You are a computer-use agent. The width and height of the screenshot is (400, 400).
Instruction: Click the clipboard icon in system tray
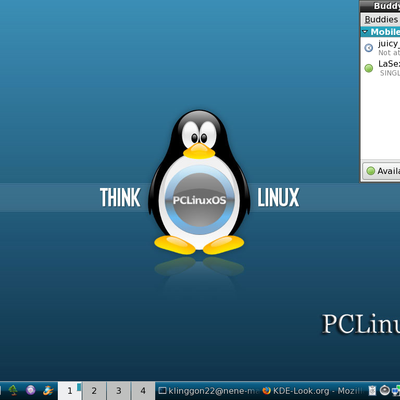click(372, 390)
